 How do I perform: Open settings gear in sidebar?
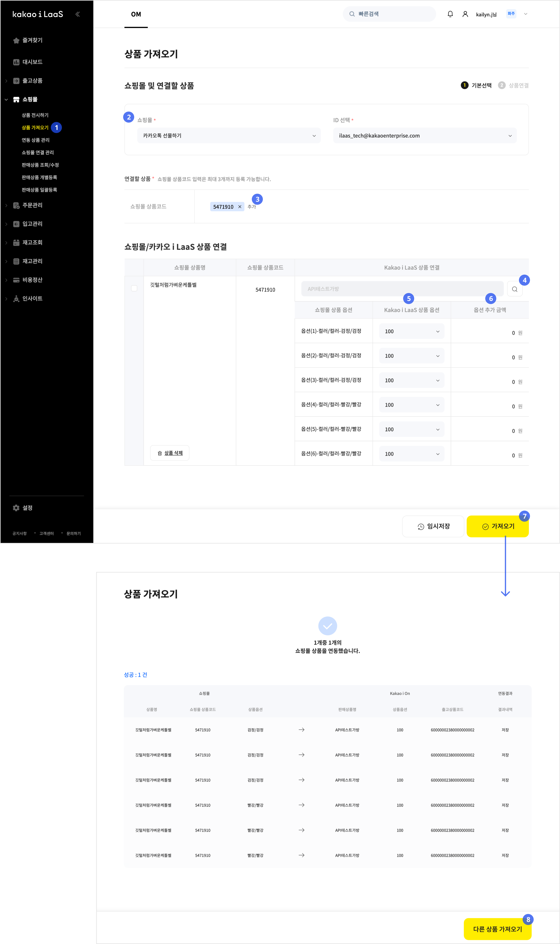(16, 508)
